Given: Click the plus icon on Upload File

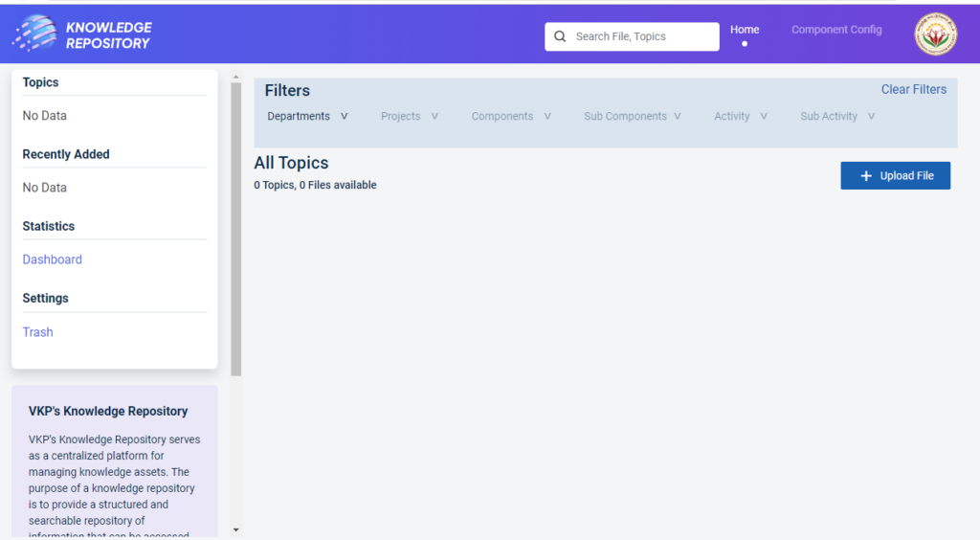Looking at the screenshot, I should [866, 176].
